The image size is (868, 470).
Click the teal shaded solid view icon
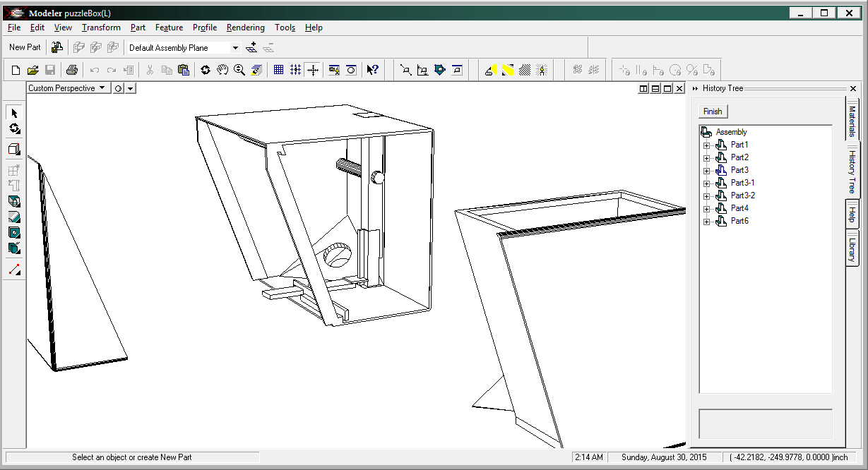pyautogui.click(x=440, y=70)
